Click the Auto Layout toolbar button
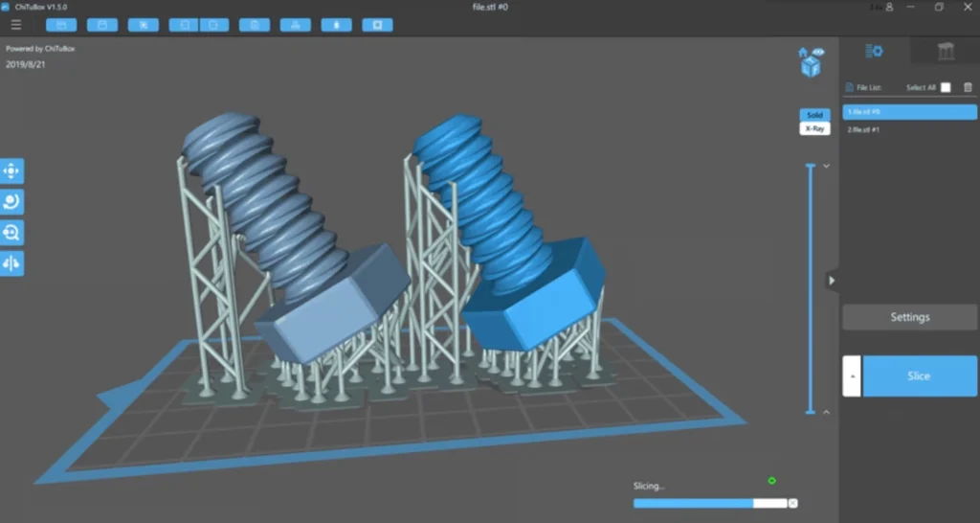 click(x=296, y=25)
